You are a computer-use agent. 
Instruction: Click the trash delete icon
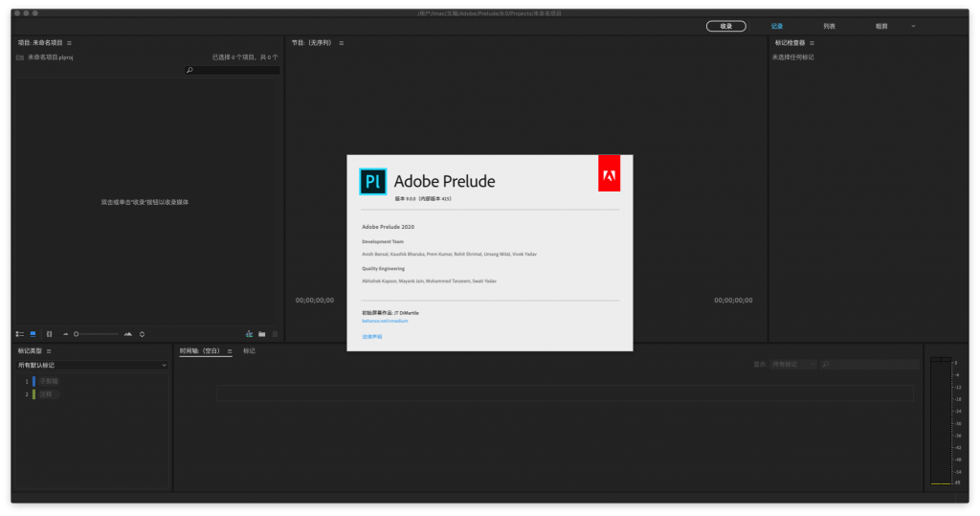click(275, 335)
